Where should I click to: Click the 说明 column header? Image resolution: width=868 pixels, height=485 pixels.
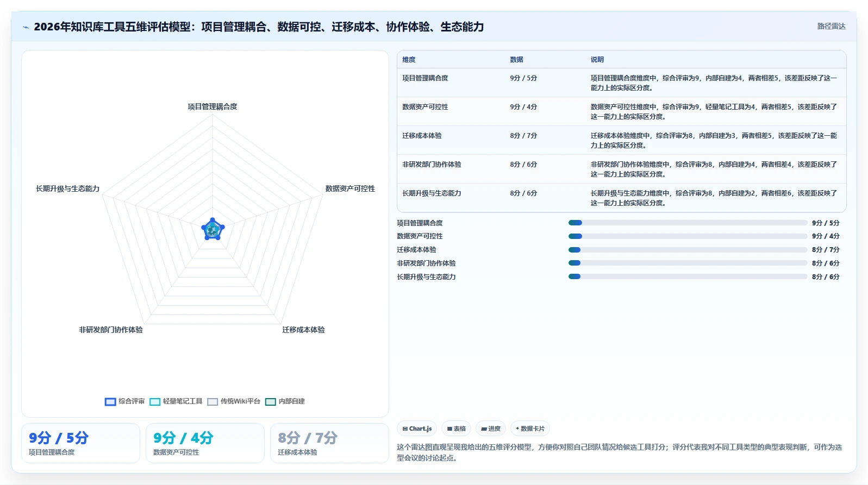[597, 60]
